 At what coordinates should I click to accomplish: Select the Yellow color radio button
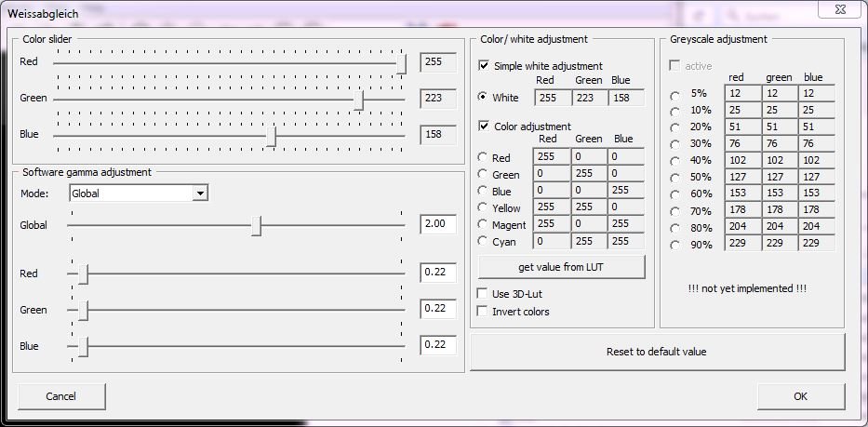(x=482, y=207)
